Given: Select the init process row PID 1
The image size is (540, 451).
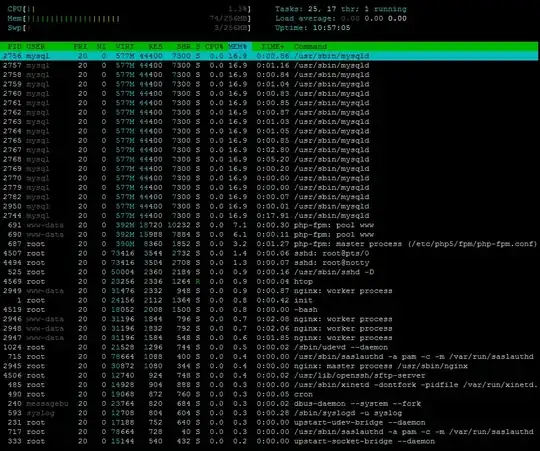Looking at the screenshot, I should click(269, 300).
